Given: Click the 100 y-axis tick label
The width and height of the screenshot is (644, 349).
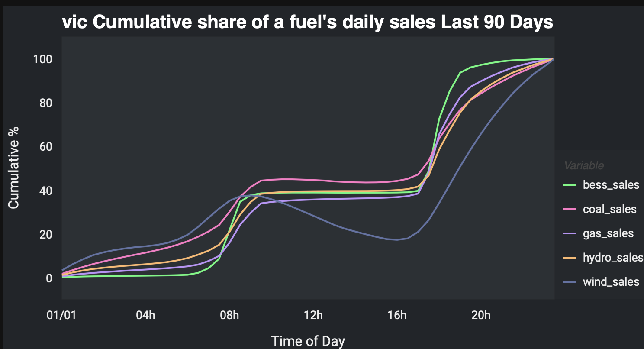Looking at the screenshot, I should [42, 59].
